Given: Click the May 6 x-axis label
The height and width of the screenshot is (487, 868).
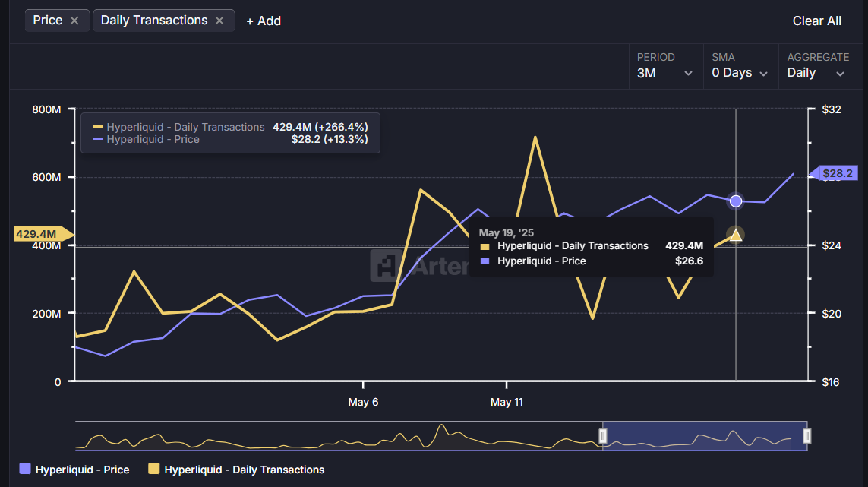Looking at the screenshot, I should pyautogui.click(x=363, y=402).
